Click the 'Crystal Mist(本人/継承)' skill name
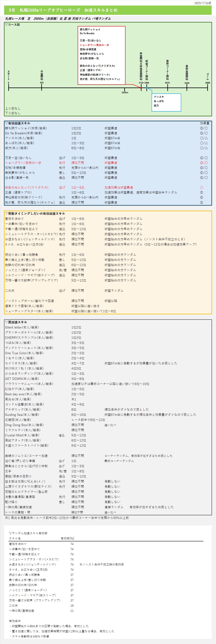The width and height of the screenshot is (216, 644). [22, 435]
